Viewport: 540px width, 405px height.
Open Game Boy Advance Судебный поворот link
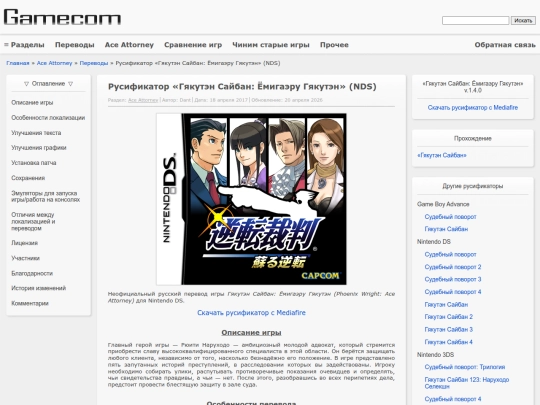point(450,217)
